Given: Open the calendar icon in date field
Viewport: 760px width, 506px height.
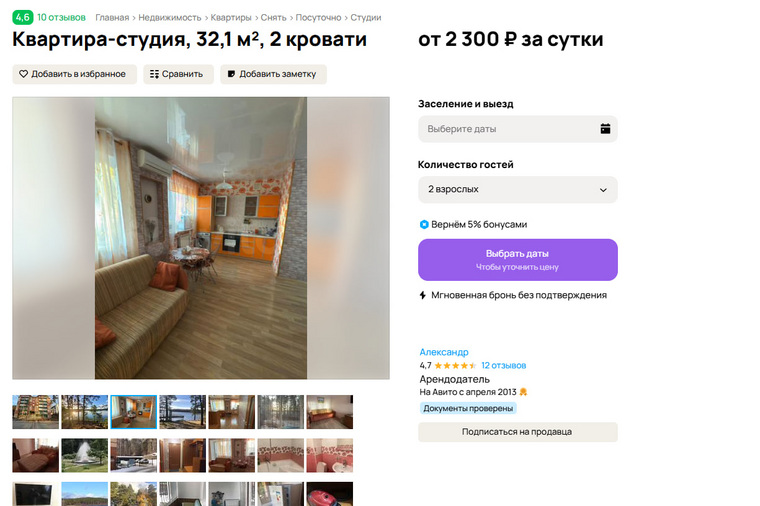Looking at the screenshot, I should [605, 129].
